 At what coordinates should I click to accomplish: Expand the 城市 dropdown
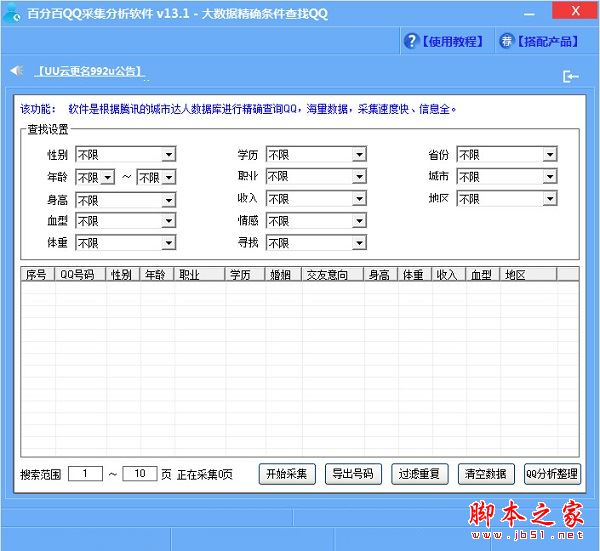507,176
